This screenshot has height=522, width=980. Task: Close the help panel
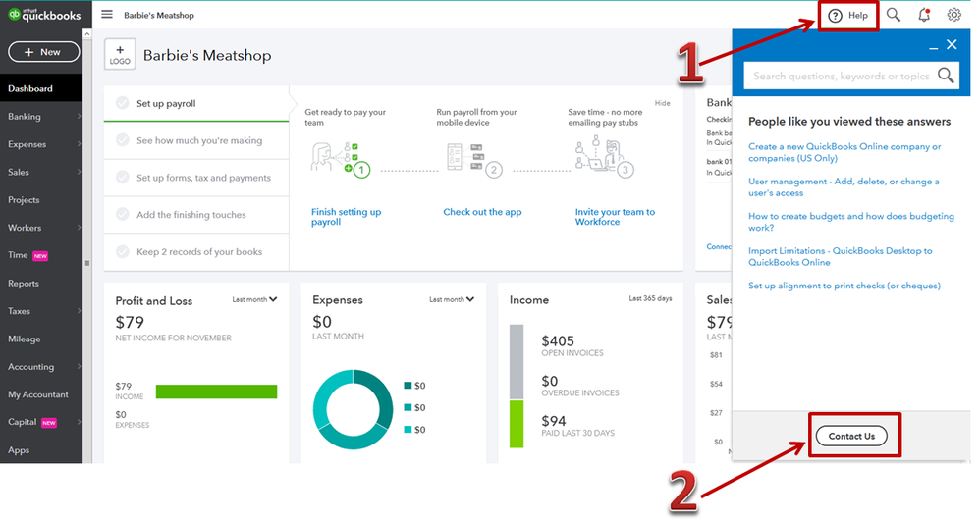952,44
